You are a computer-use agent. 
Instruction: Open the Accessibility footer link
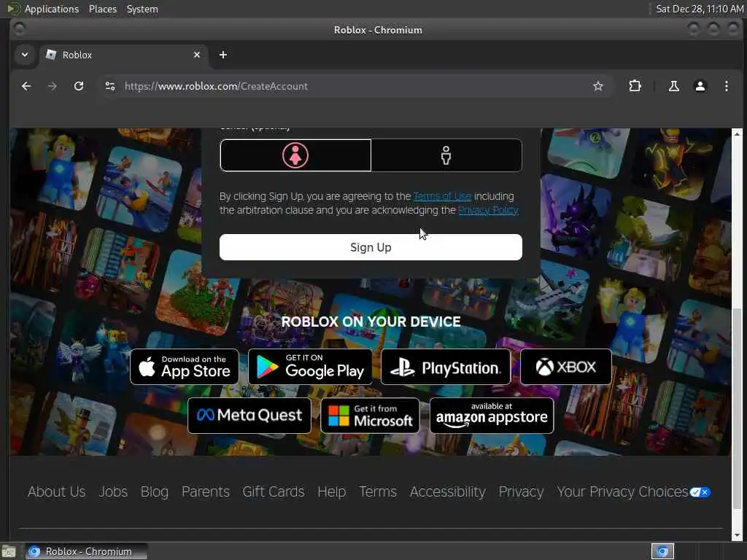(448, 491)
